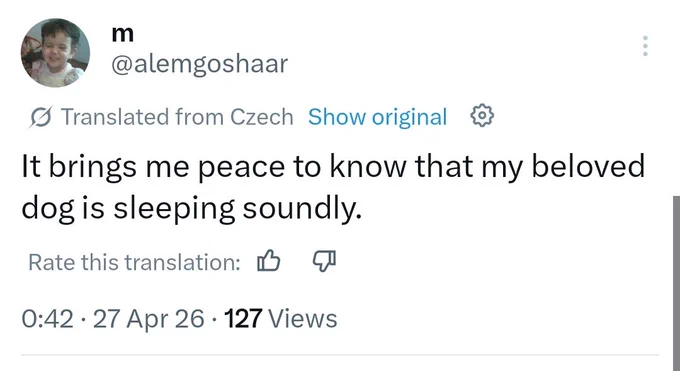Screen dimensions: 680x371
Task: Click the divider line below the timestamp
Action: point(340,355)
